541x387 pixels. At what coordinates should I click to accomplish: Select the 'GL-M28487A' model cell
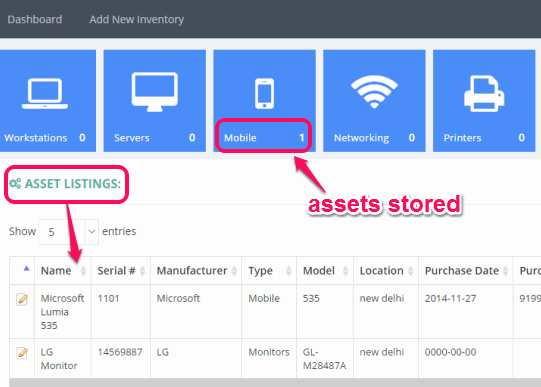[x=325, y=359]
